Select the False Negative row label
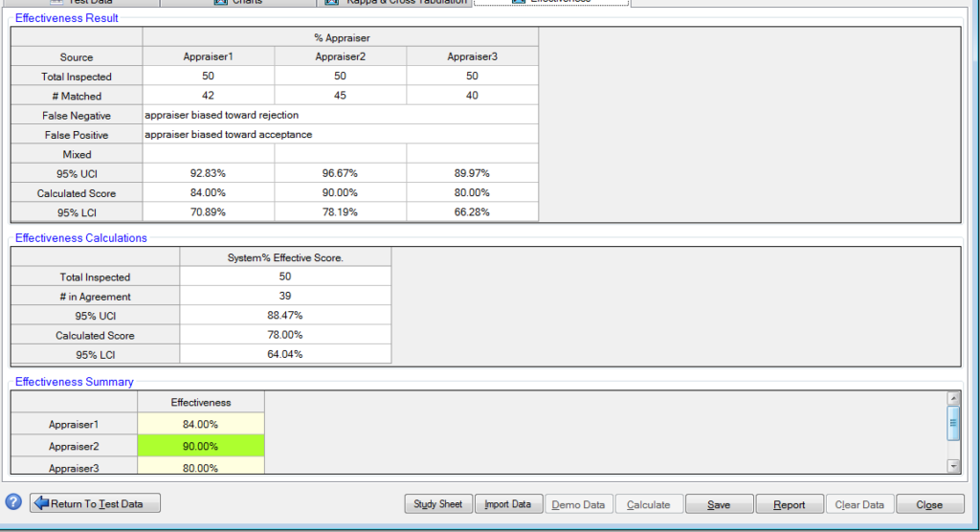The image size is (980, 532). [x=77, y=116]
